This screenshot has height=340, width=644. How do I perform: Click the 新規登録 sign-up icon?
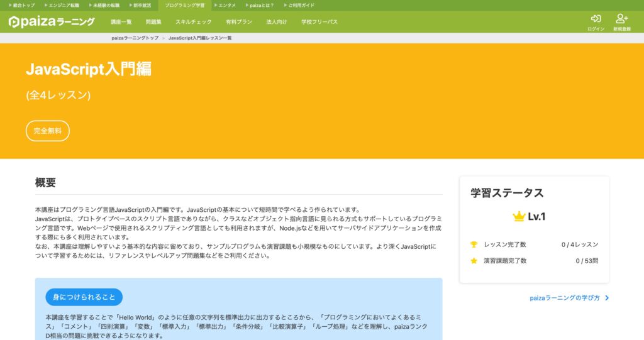coord(621,19)
